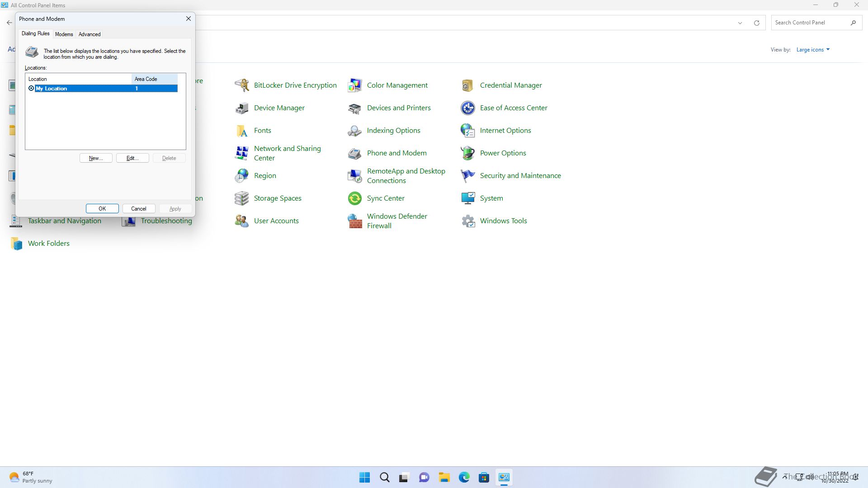Open Network and Sharing Center icon
868x488 pixels.
pos(242,153)
